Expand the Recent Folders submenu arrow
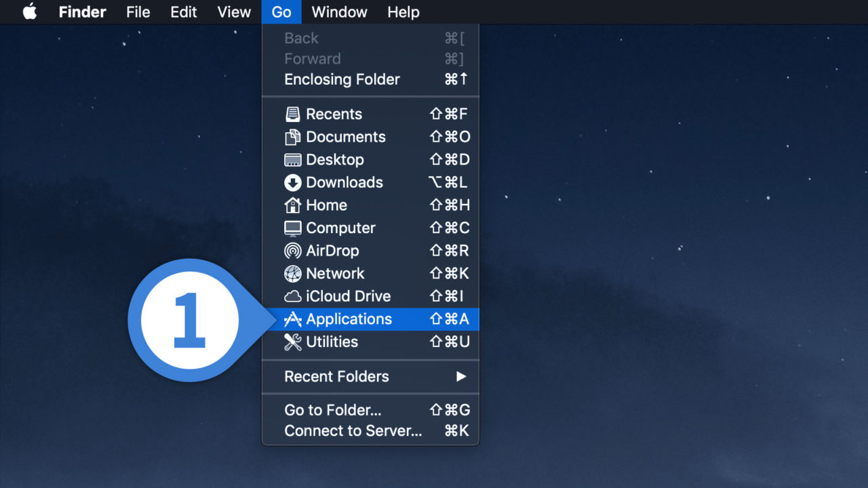This screenshot has height=488, width=868. coord(461,376)
